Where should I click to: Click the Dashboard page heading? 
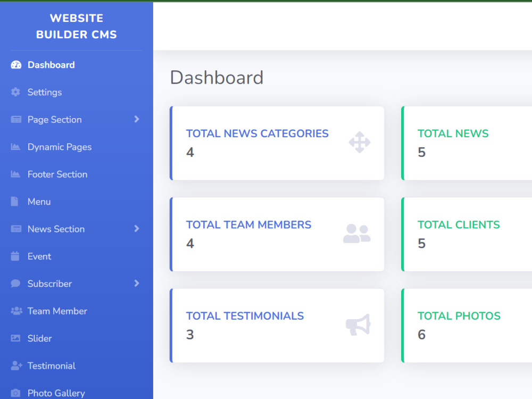pyautogui.click(x=217, y=78)
